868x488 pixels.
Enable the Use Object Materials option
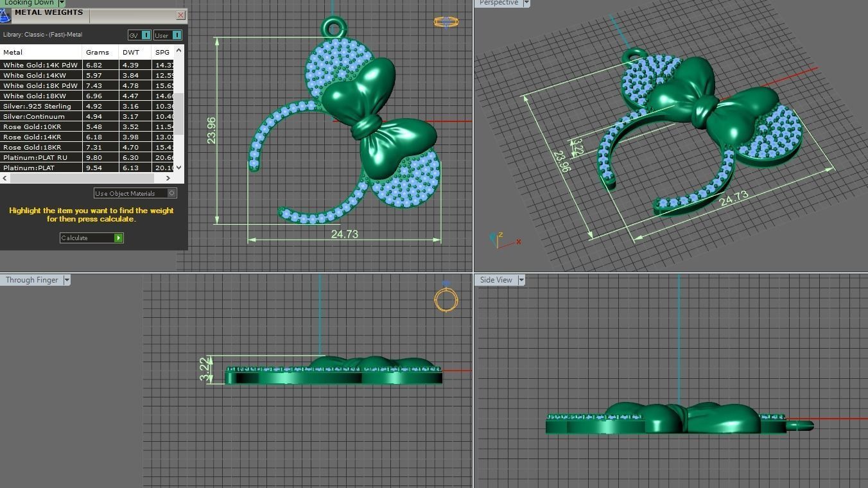[135, 193]
